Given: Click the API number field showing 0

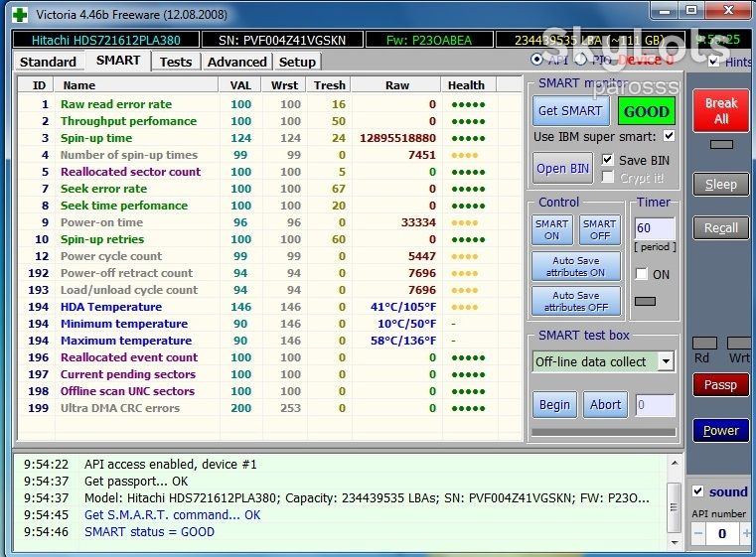Looking at the screenshot, I should tap(722, 533).
